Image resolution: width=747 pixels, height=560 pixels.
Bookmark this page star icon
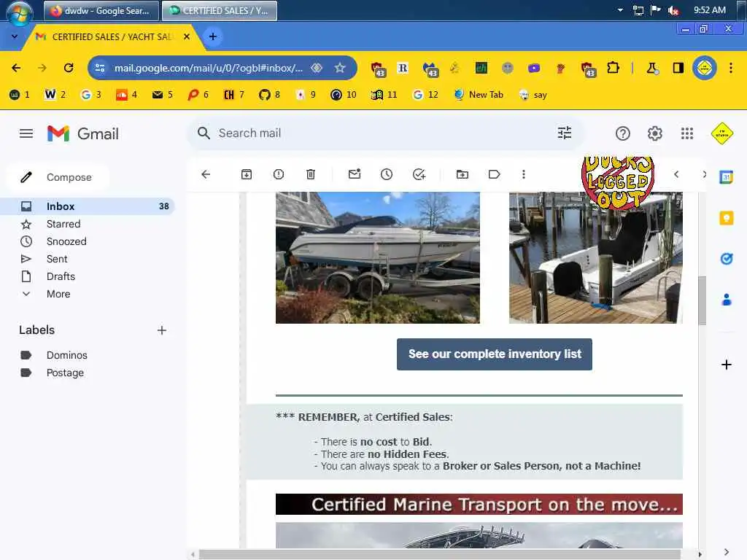(339, 68)
